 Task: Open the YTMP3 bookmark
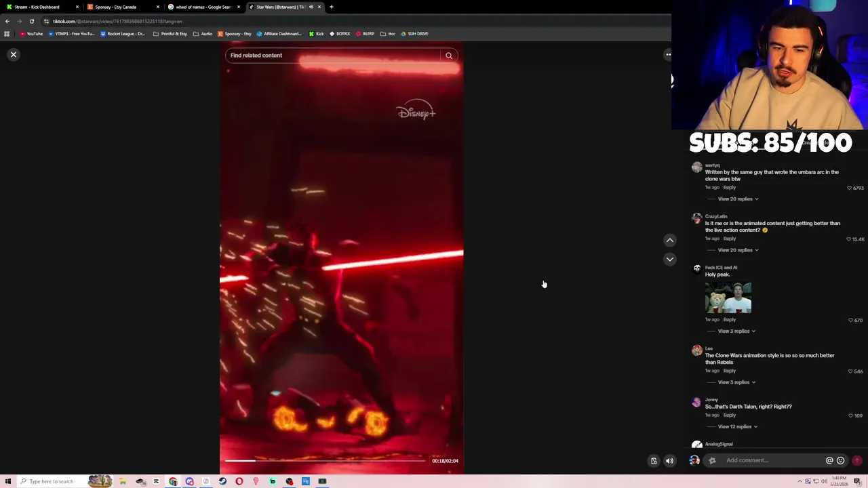tap(72, 34)
